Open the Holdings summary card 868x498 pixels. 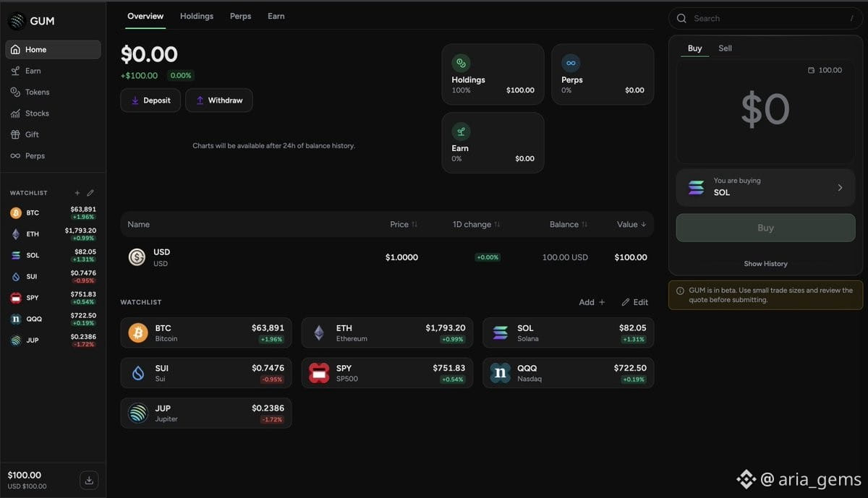click(x=493, y=74)
